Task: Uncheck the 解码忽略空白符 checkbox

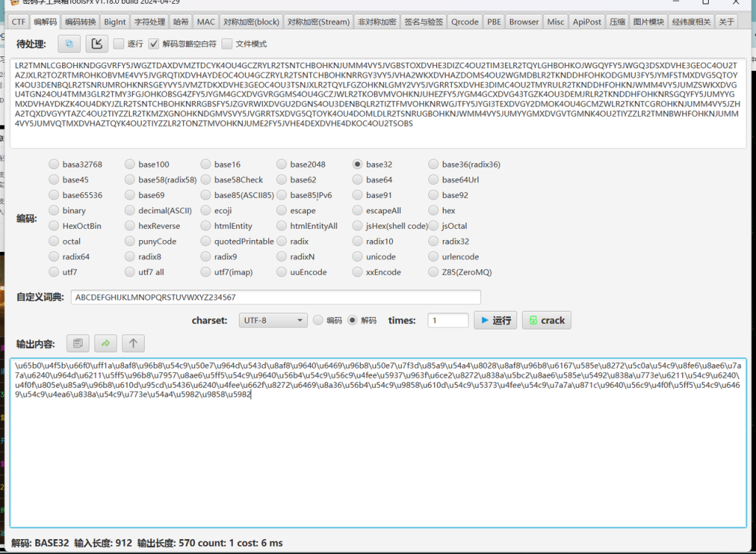Action: click(x=154, y=44)
